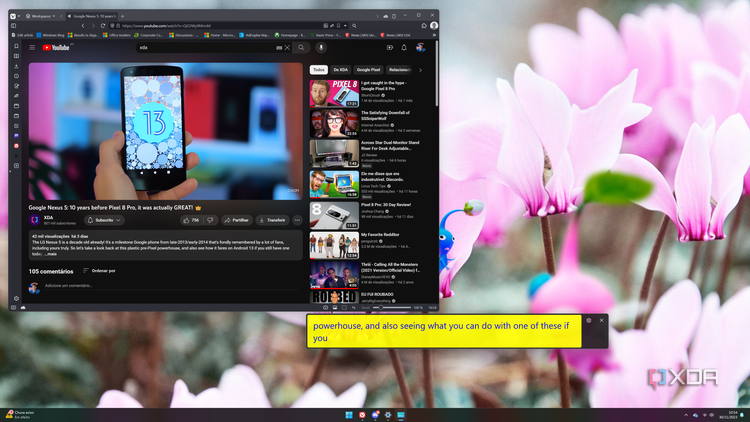Image resolution: width=750 pixels, height=422 pixels.
Task: Open the red Vivaldi web panel icon
Action: point(16,146)
